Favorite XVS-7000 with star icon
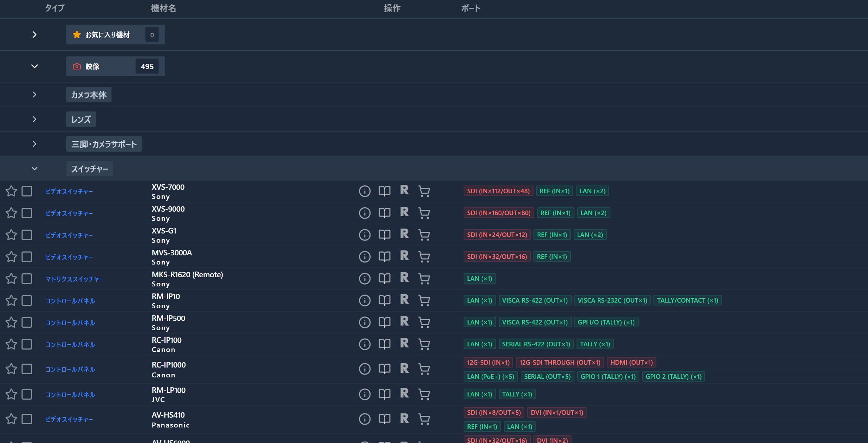 [x=11, y=191]
